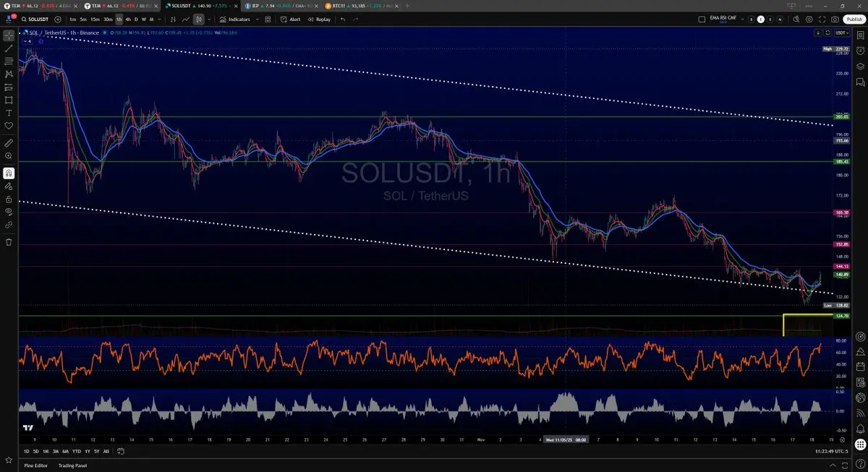Select the geometric shapes tool

pos(9,100)
